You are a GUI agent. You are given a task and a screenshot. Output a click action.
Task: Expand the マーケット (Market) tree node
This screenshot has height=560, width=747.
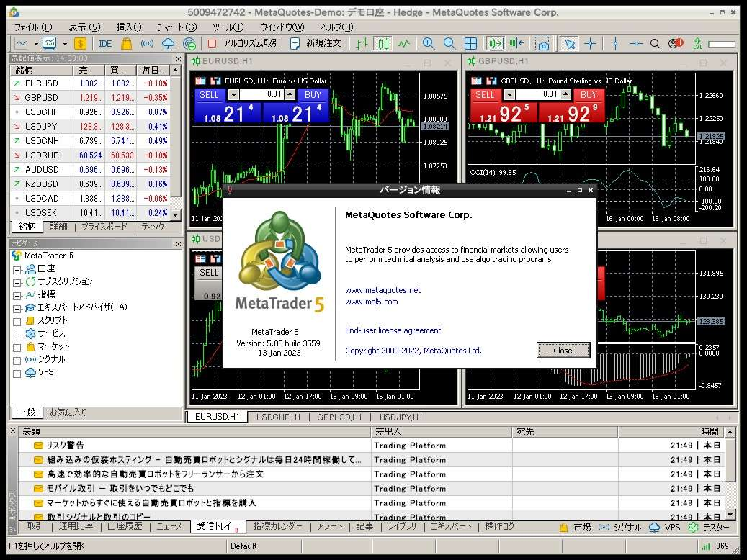[x=17, y=348]
